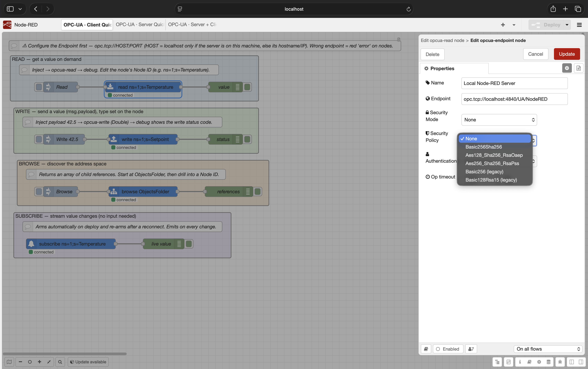Toggle the 'live value' debug node output
Image resolution: width=588 pixels, height=369 pixels.
tap(189, 244)
